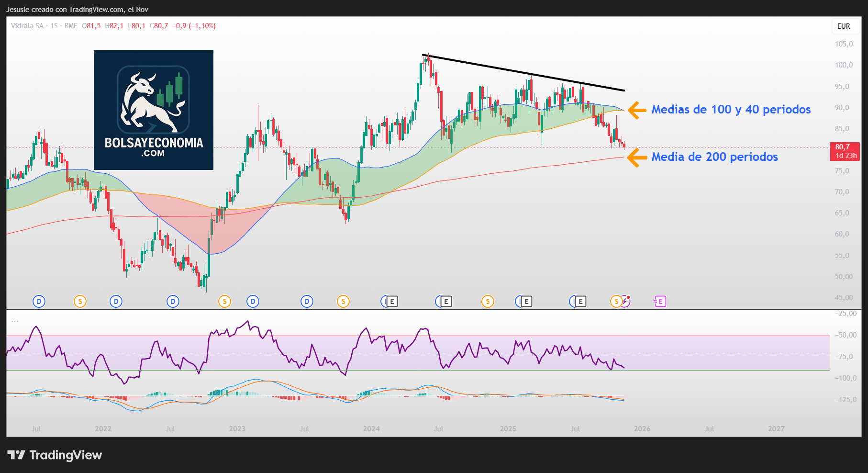Click the Vidrala SA symbol title
The height and width of the screenshot is (473, 868).
(x=27, y=26)
